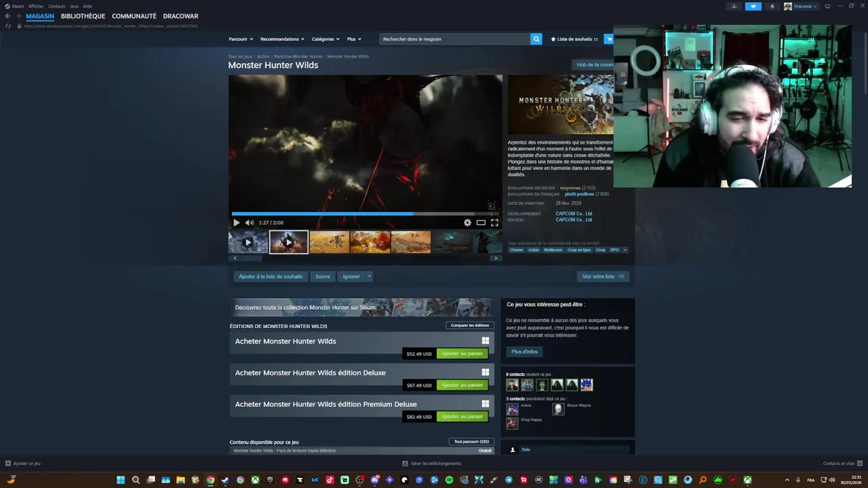This screenshot has height=488, width=868.
Task: Open Steam from the taskbar
Action: point(225,480)
